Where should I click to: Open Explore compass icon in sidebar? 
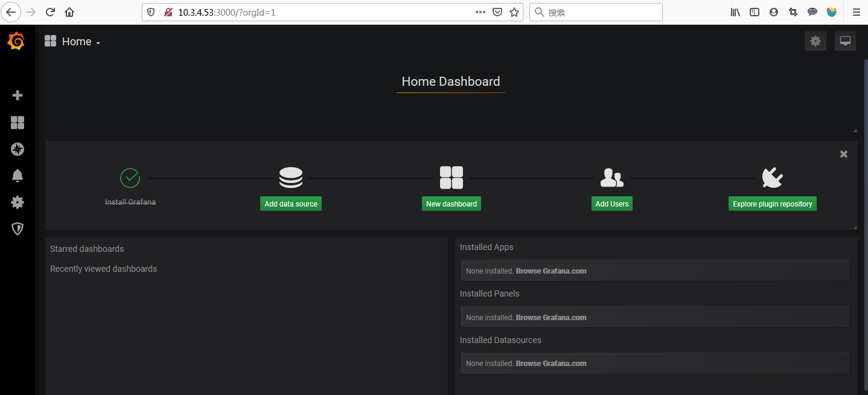[x=18, y=149]
